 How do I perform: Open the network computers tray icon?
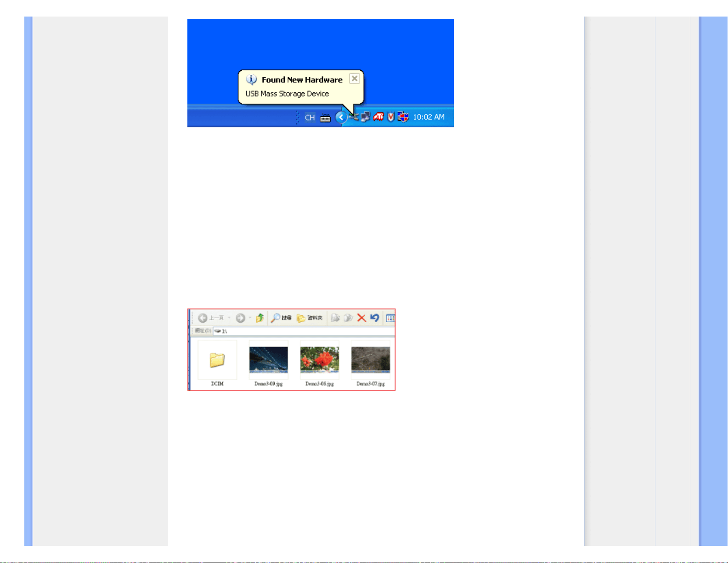pyautogui.click(x=365, y=117)
